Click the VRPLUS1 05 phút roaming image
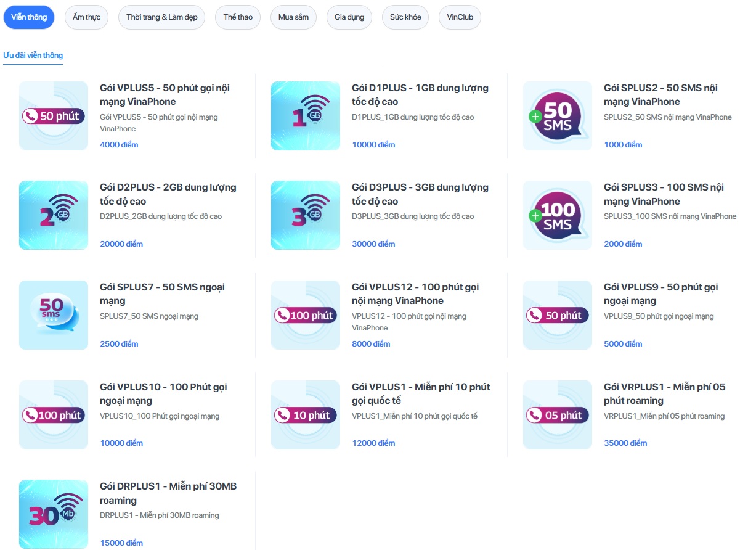This screenshot has height=550, width=756. pyautogui.click(x=558, y=415)
